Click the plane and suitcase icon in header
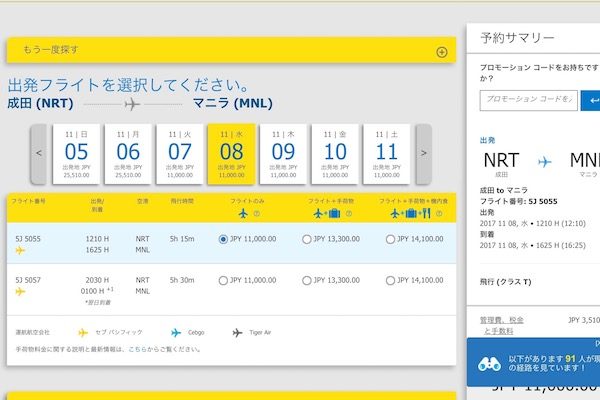 coord(327,213)
